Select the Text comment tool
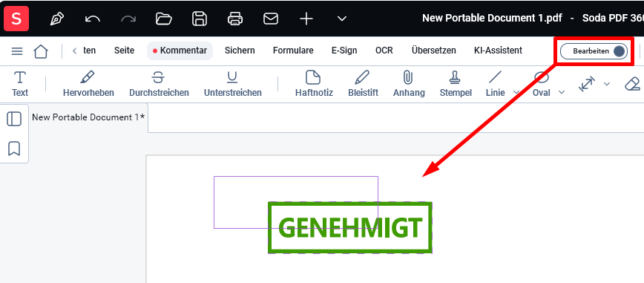 click(20, 84)
